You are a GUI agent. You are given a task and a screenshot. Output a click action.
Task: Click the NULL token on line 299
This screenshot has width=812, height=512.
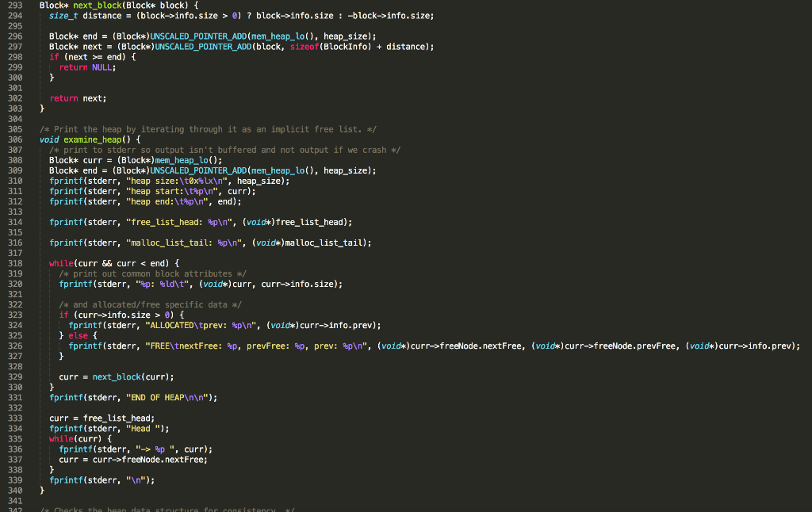[x=101, y=67]
